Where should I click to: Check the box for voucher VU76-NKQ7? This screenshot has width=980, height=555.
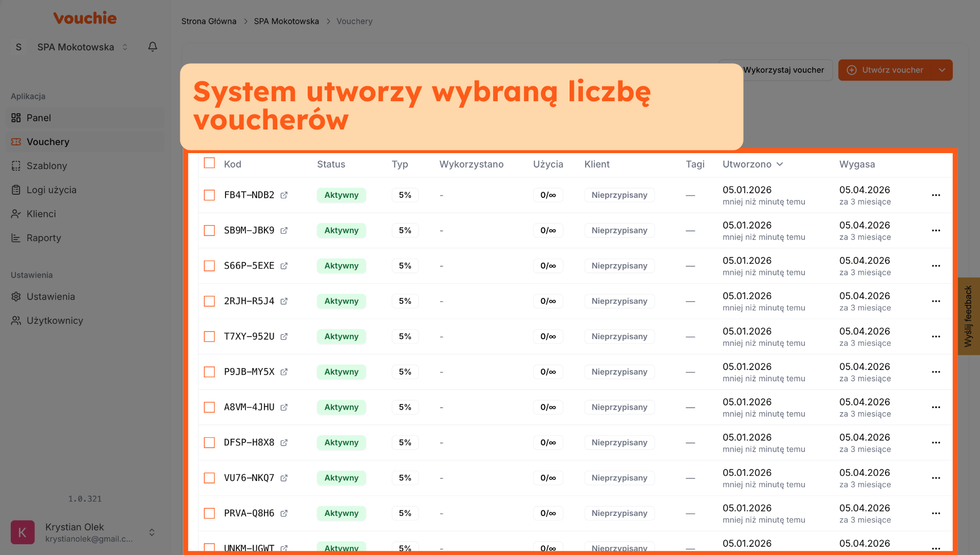coord(209,478)
